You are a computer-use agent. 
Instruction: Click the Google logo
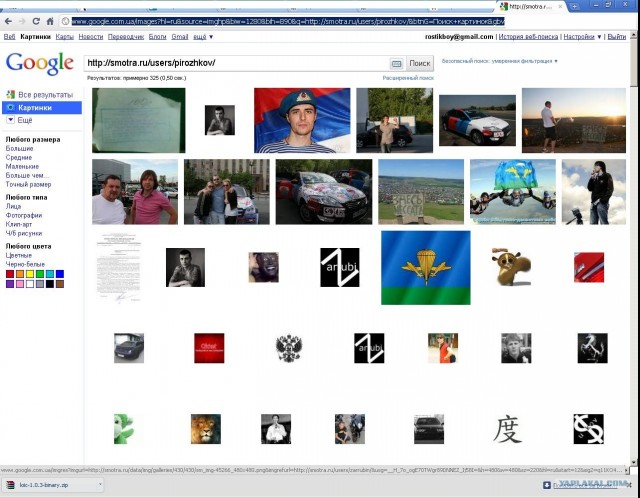pyautogui.click(x=40, y=63)
